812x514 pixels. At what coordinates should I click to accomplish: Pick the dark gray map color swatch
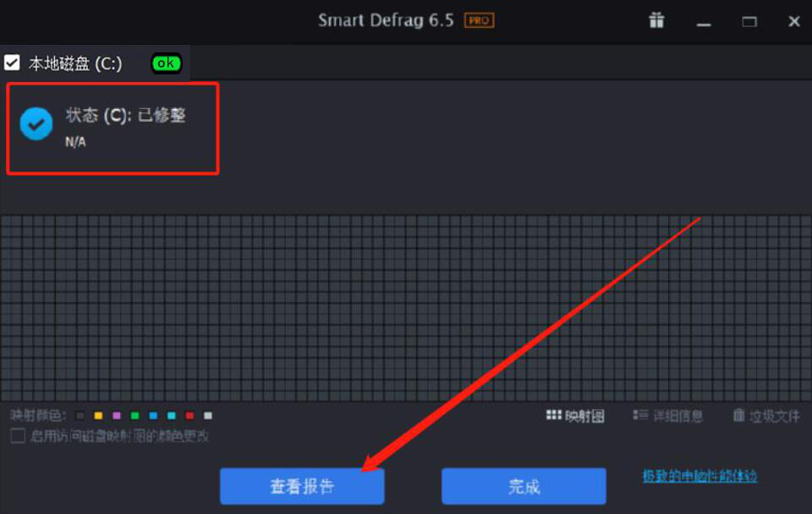click(80, 416)
